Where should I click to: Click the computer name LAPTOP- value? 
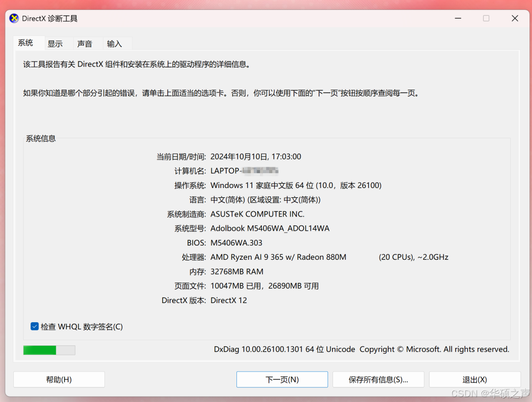(244, 171)
